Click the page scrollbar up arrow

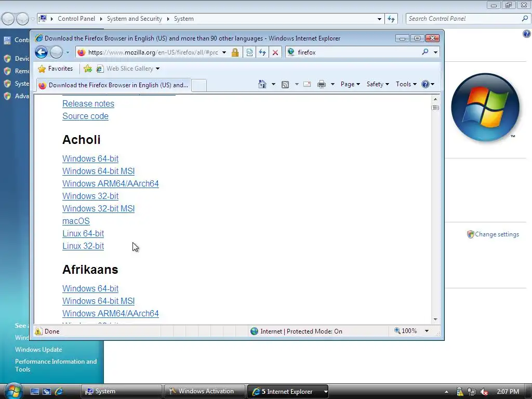click(x=435, y=99)
